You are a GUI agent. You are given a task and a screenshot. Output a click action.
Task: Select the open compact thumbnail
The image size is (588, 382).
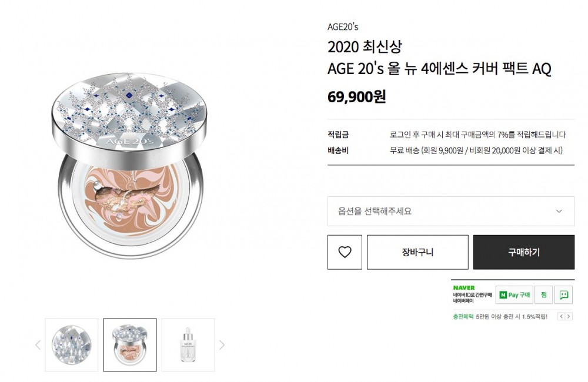[x=130, y=345]
